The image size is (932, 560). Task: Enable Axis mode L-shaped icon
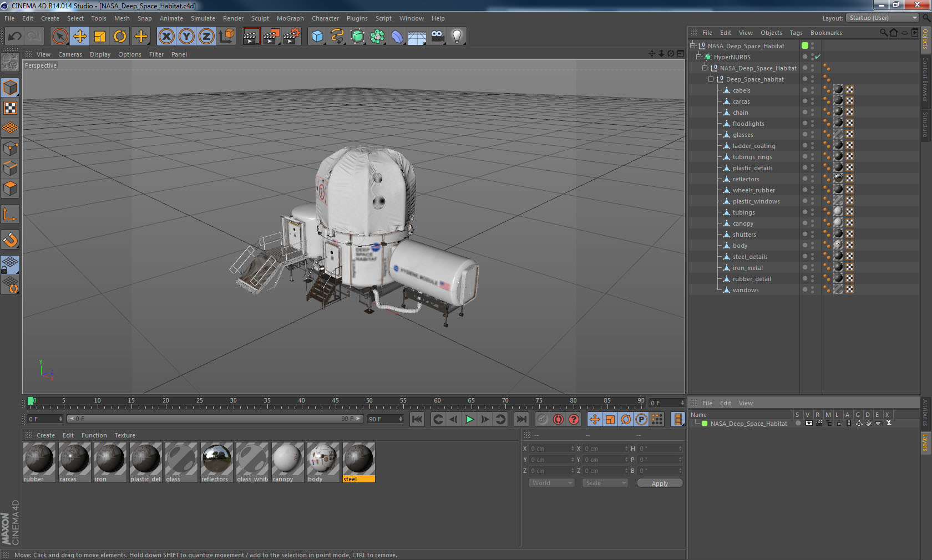coord(11,214)
